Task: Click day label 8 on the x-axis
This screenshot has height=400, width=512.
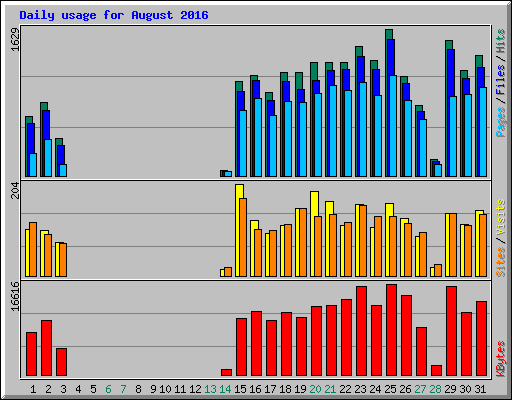Action: 138,389
